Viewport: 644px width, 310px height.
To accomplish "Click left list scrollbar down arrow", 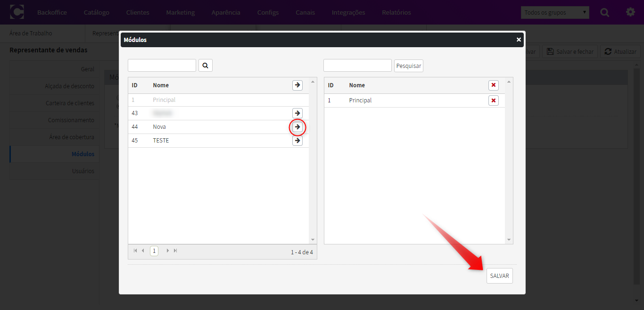I will (x=313, y=240).
